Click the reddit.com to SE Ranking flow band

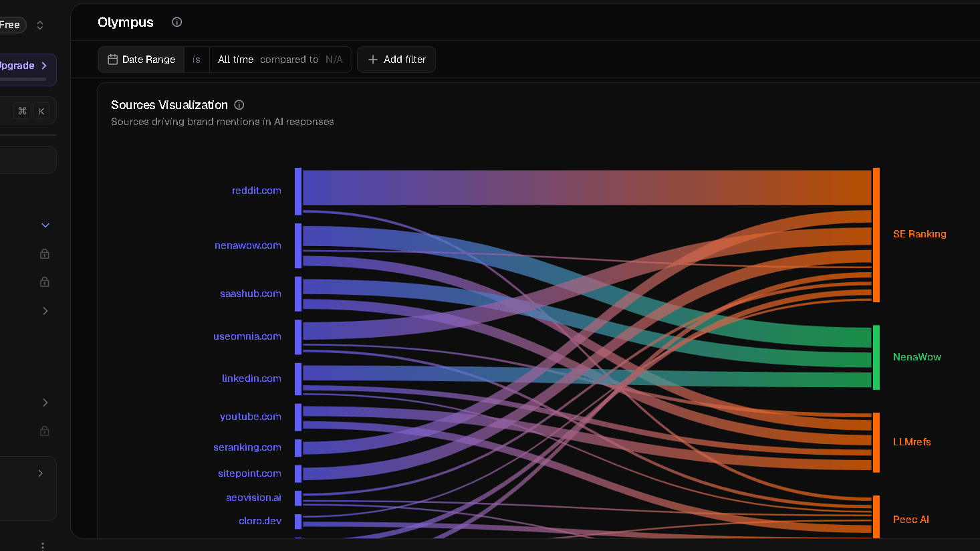point(587,188)
